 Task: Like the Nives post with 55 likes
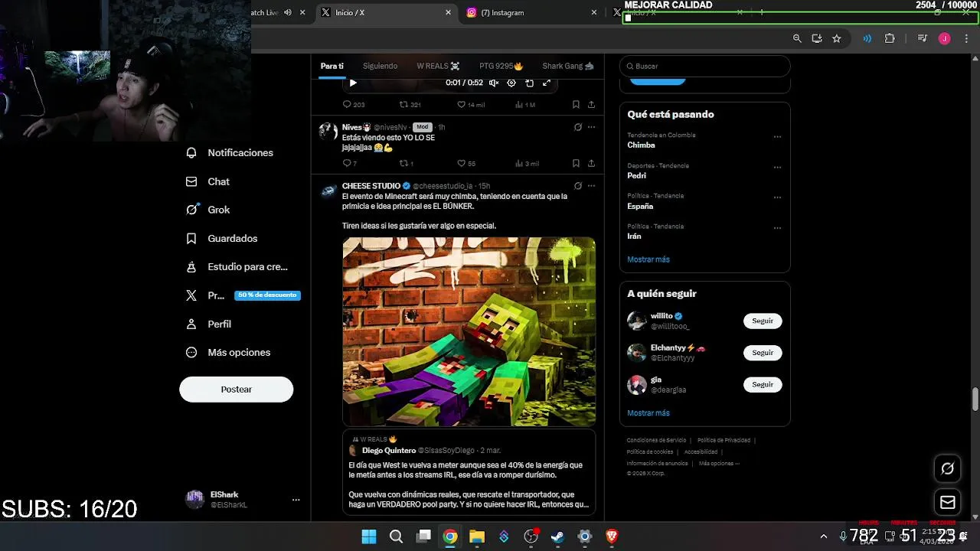466,163
